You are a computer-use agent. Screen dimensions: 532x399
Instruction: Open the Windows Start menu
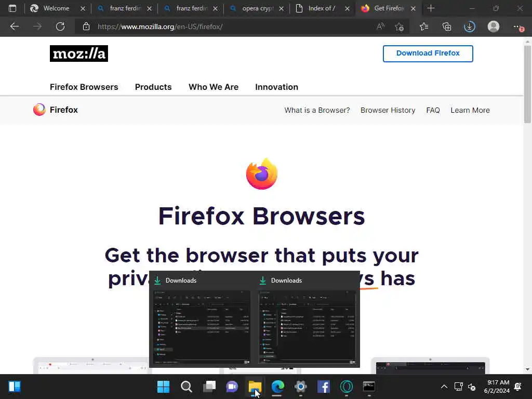point(163,387)
